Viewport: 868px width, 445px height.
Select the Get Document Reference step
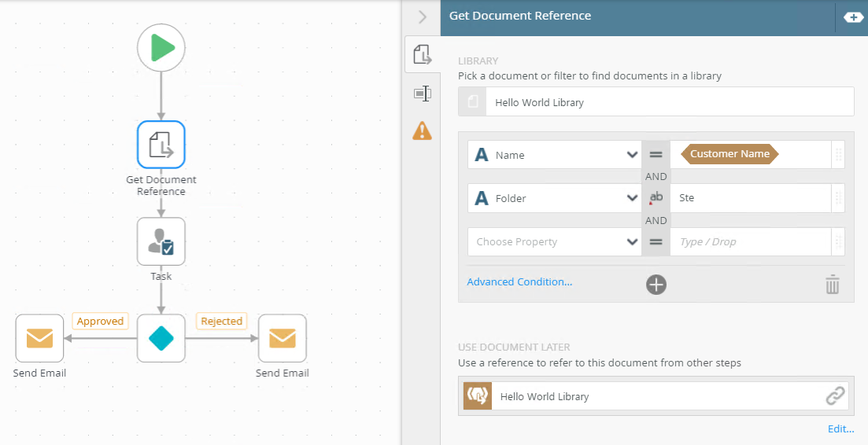(161, 145)
